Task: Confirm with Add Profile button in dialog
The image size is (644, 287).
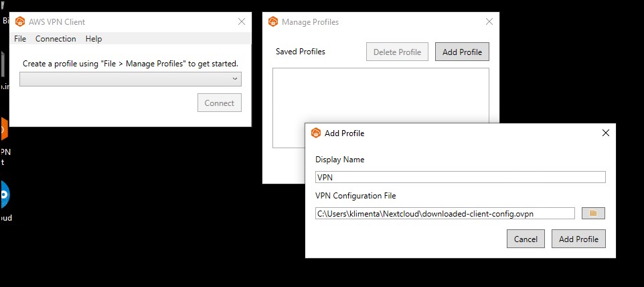Action: [578, 239]
